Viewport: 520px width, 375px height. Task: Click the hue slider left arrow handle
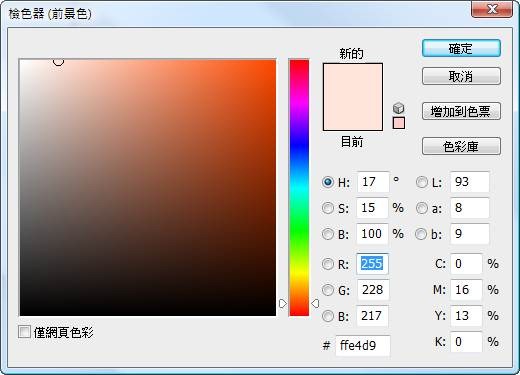coord(283,304)
